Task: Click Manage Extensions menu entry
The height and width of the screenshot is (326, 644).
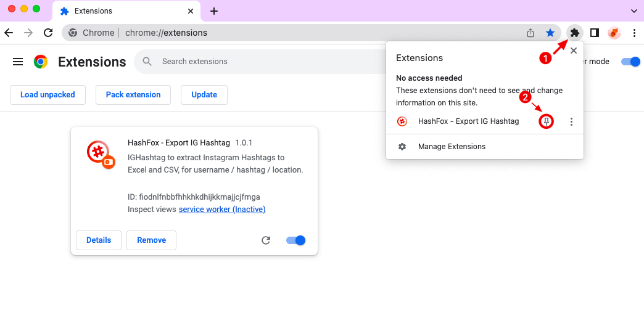Action: (485, 147)
